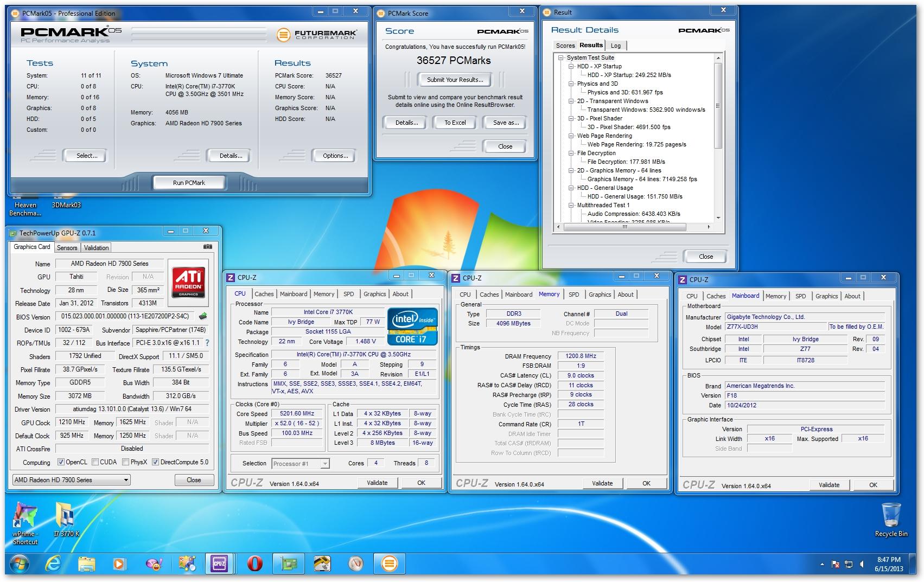
Task: Open Yahoo Messenger from the taskbar
Action: (154, 564)
